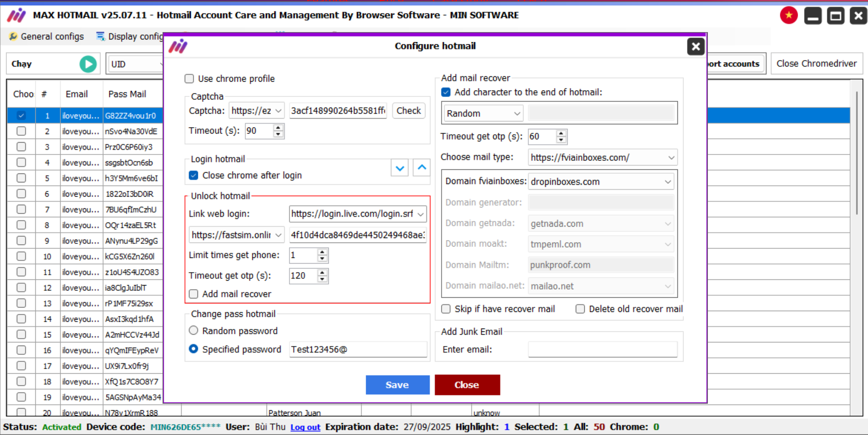Click the green play button next to Chạy
Viewport: 868px width, 435px height.
(x=88, y=64)
